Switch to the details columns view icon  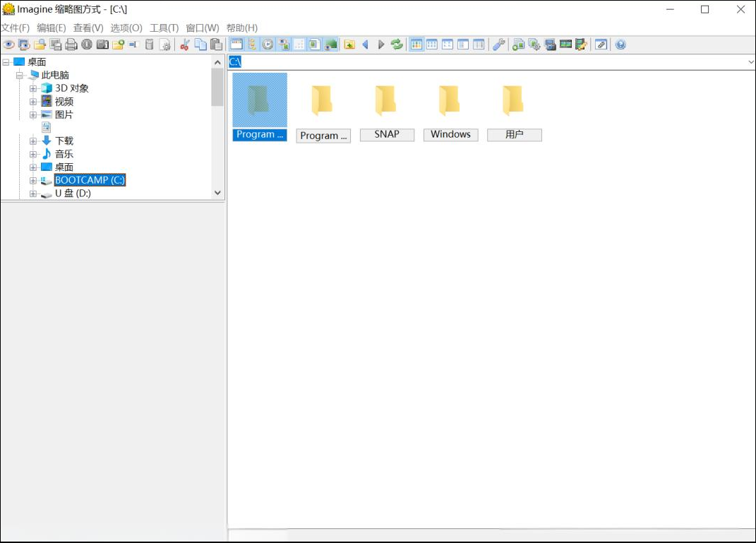click(479, 45)
